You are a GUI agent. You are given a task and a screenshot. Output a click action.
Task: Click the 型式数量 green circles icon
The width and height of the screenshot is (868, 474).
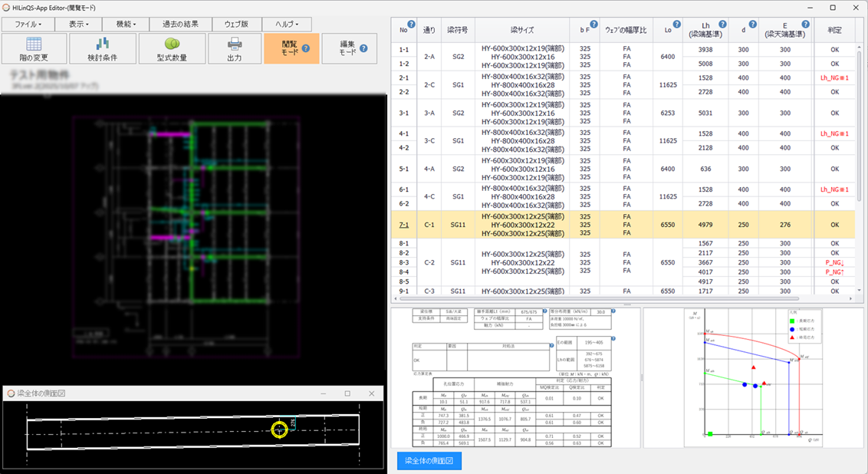pos(172,44)
